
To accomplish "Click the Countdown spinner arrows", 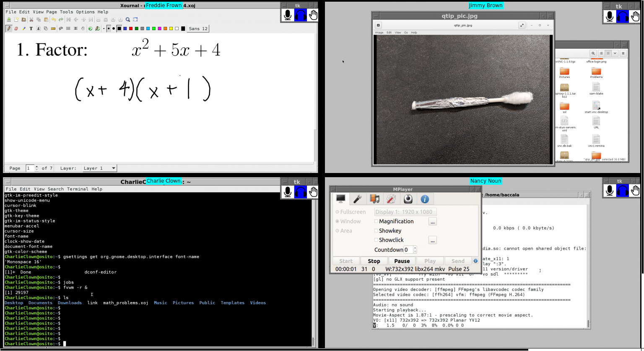I will point(415,250).
